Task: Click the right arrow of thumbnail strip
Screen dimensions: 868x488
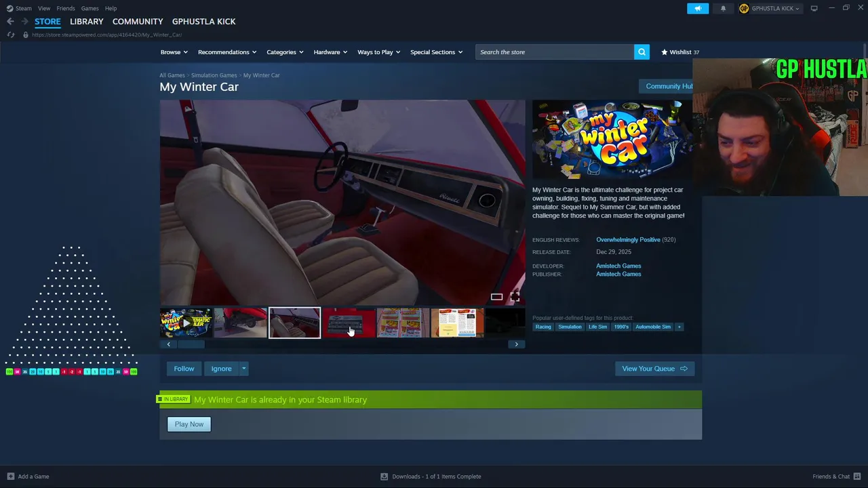Action: [x=516, y=344]
